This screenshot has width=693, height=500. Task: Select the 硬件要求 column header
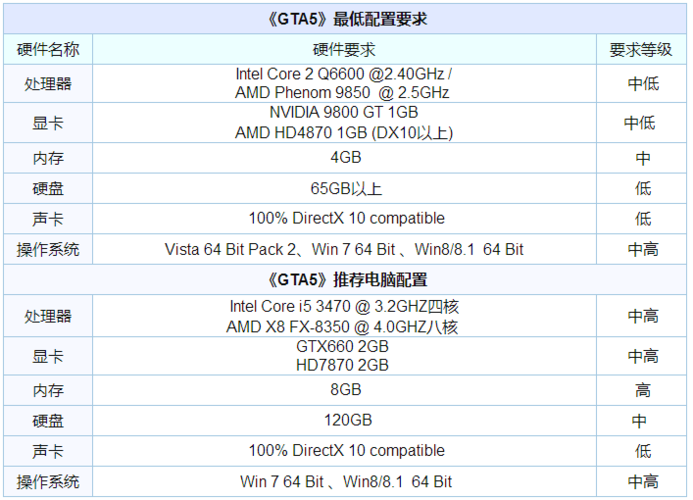[x=344, y=49]
